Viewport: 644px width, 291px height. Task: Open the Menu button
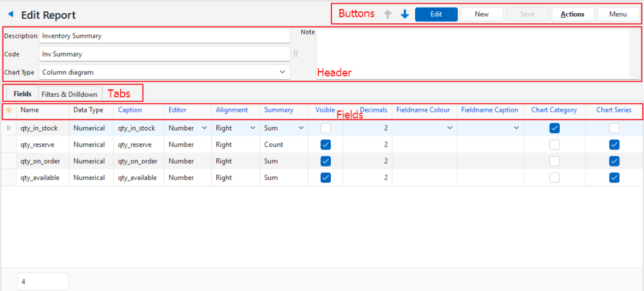point(618,14)
